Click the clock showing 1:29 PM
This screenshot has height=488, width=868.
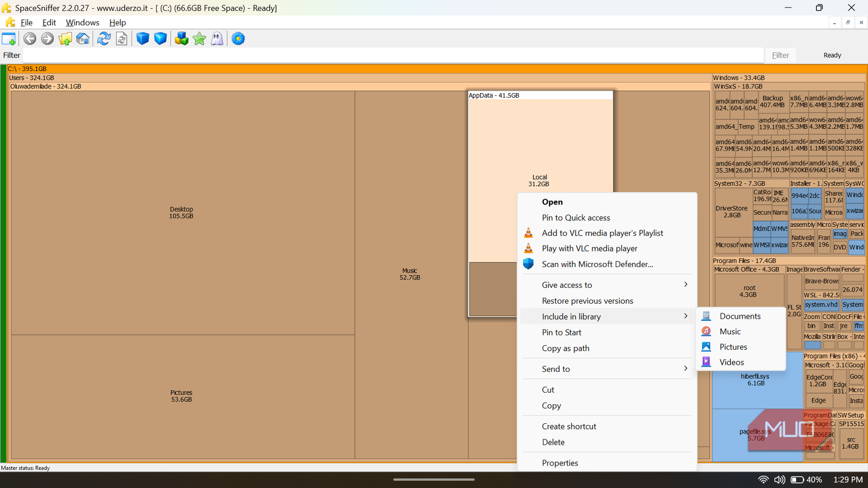[848, 479]
